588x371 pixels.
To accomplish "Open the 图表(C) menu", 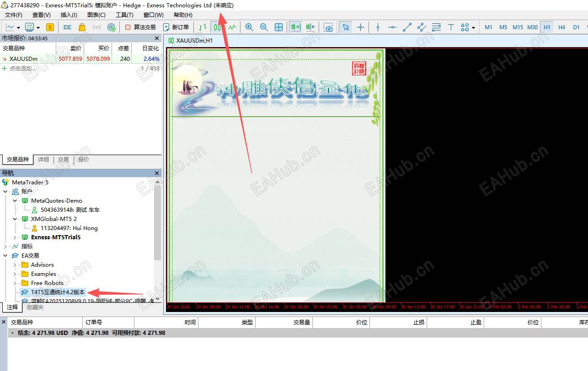I will point(96,15).
